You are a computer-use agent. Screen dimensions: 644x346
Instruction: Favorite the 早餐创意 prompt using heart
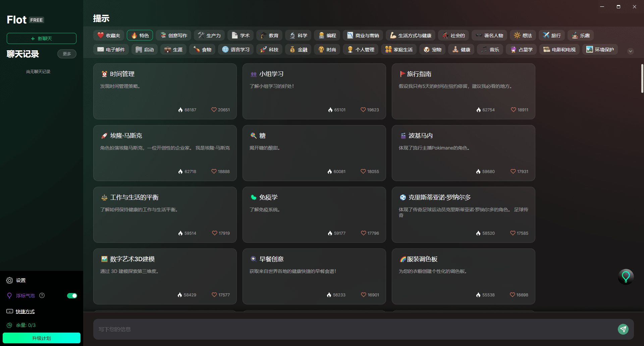point(363,295)
